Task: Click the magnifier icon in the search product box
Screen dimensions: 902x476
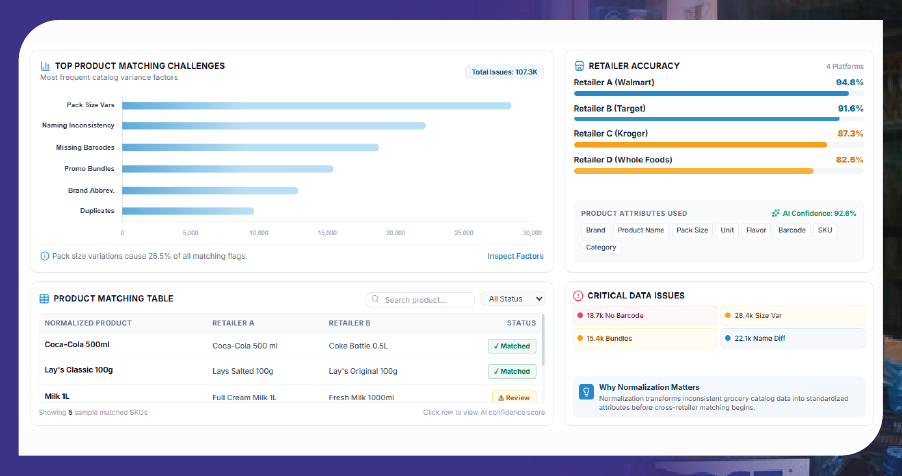Action: (375, 299)
